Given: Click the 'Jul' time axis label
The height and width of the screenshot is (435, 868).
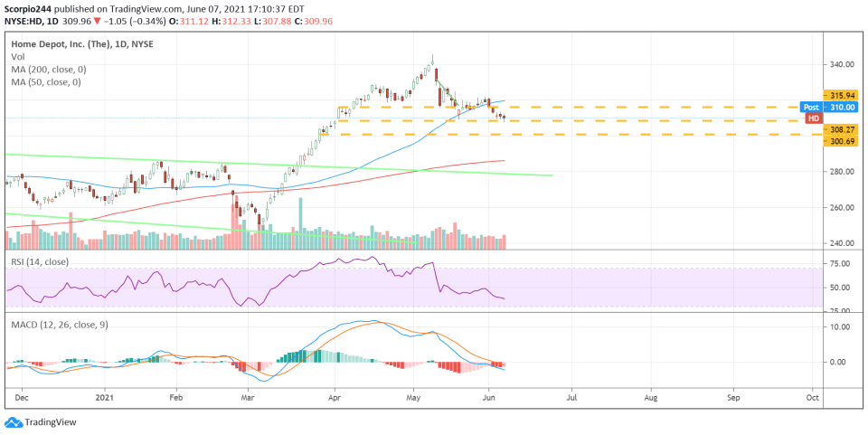Looking at the screenshot, I should click(x=572, y=397).
